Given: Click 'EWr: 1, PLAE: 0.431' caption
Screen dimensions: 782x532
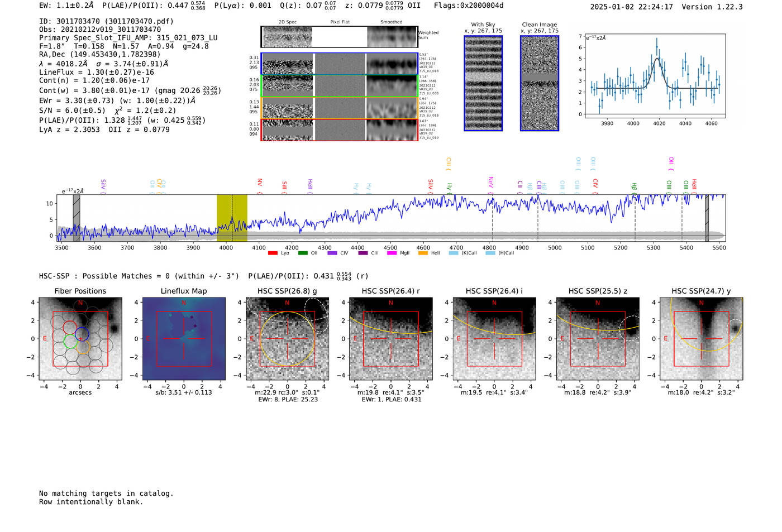Looking at the screenshot, I should pos(392,399).
